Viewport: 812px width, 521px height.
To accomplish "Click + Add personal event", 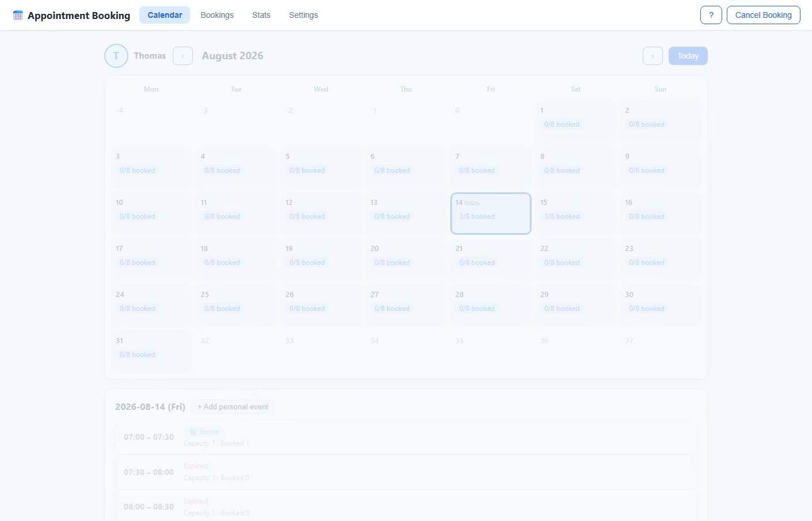I will tap(233, 406).
